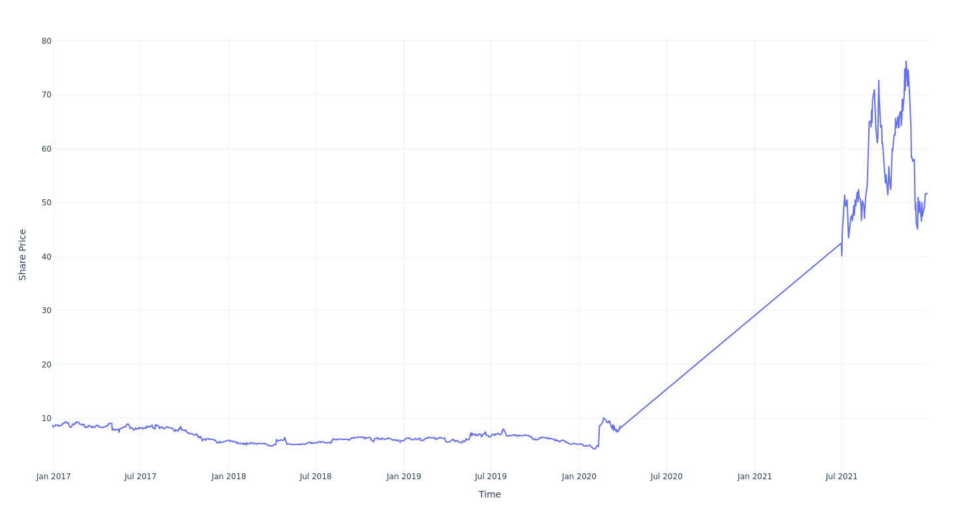
Task: Click the y-axis value 40
Action: 46,256
